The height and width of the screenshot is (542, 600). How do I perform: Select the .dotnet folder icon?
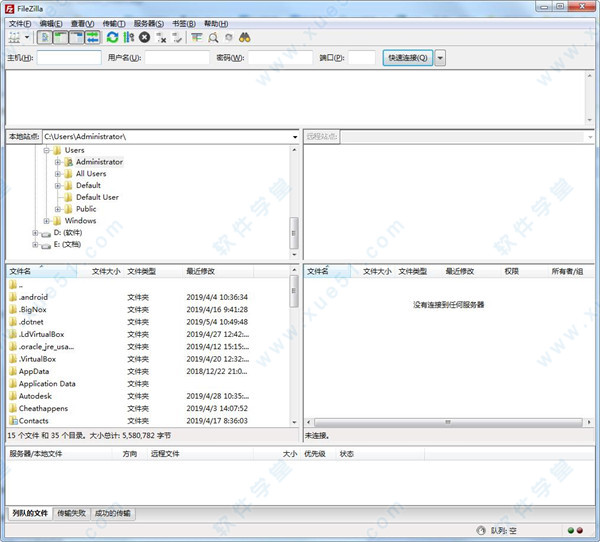point(13,322)
